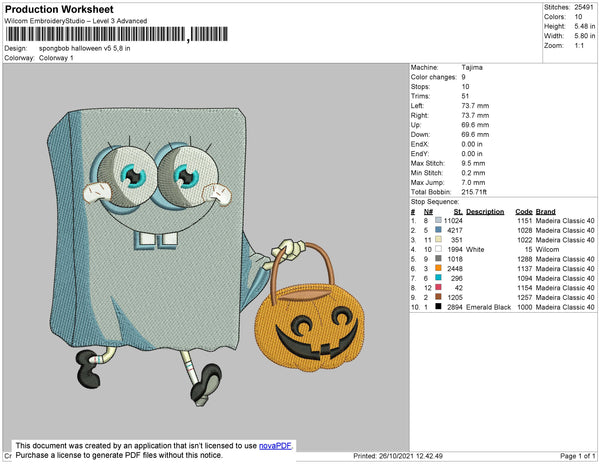Viewport: 600px width, 464px height.
Task: Click the Max Stitch value 9.5 mm
Action: coord(473,163)
